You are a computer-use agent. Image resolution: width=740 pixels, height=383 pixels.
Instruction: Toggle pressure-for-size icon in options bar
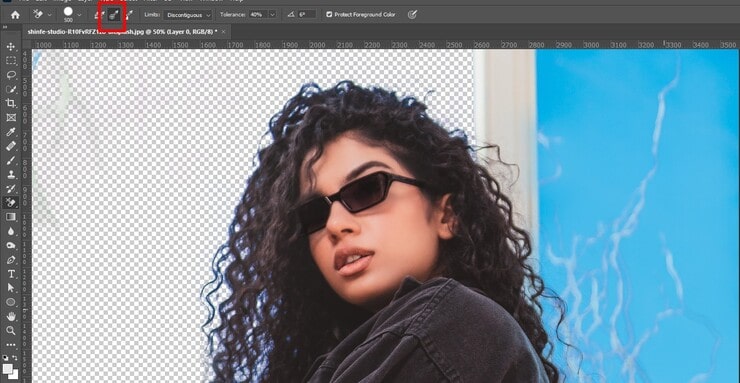pos(412,15)
